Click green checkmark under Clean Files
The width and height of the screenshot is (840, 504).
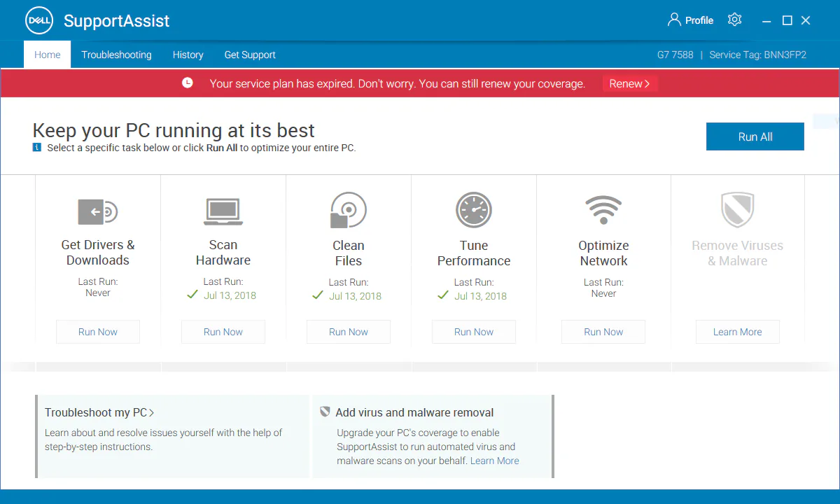317,295
